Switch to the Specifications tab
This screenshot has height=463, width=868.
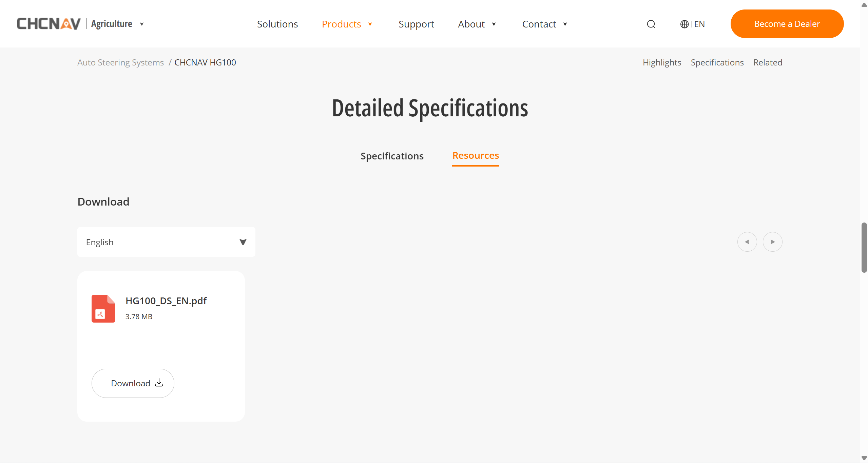click(392, 156)
